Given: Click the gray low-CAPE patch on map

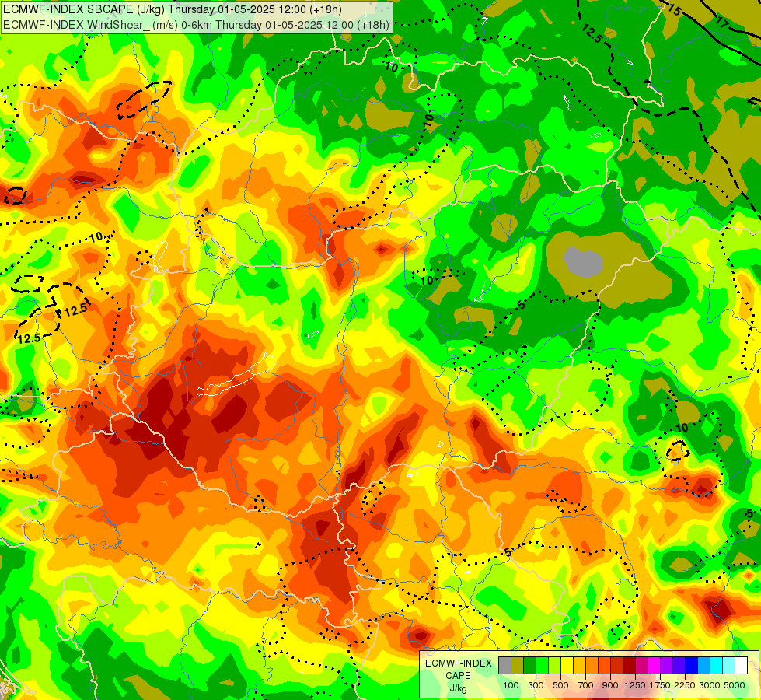Looking at the screenshot, I should [x=584, y=262].
